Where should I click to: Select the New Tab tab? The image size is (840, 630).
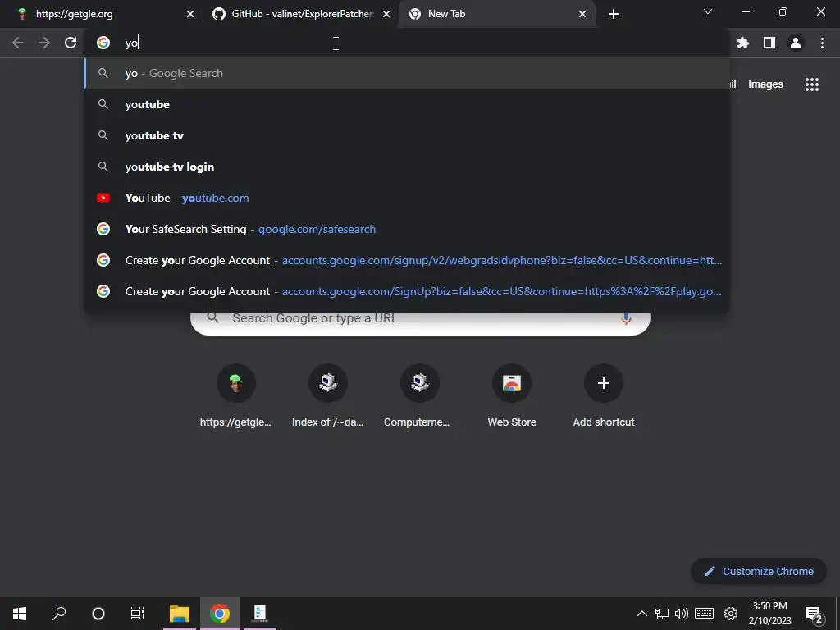point(497,14)
